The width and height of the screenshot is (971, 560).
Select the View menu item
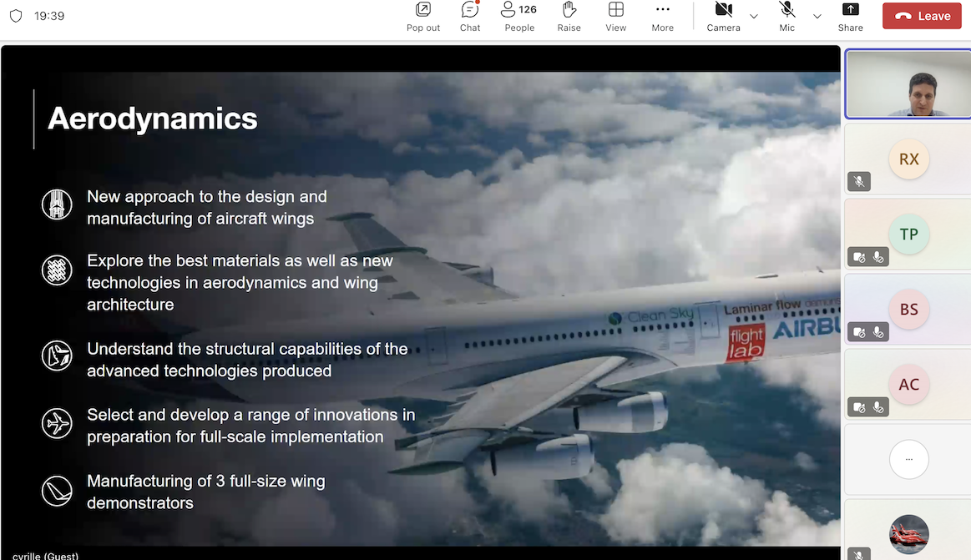pyautogui.click(x=615, y=16)
